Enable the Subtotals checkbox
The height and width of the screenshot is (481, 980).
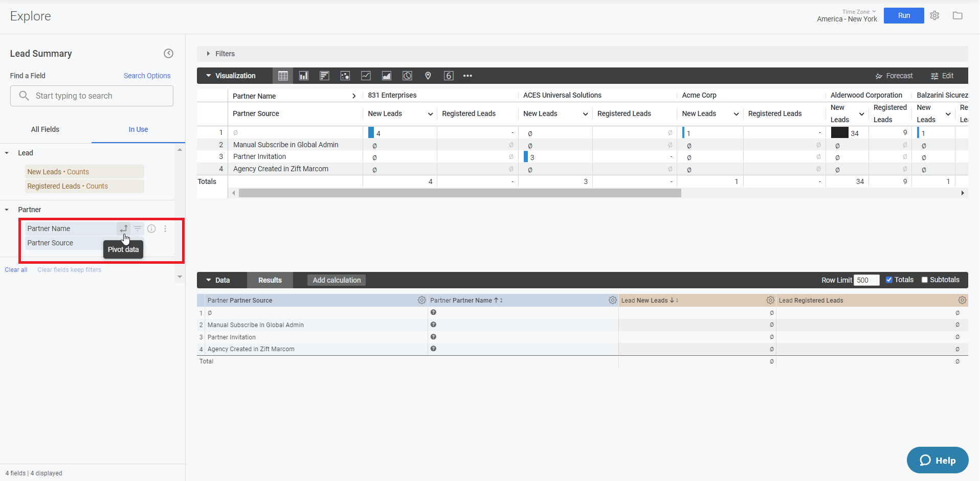point(924,280)
